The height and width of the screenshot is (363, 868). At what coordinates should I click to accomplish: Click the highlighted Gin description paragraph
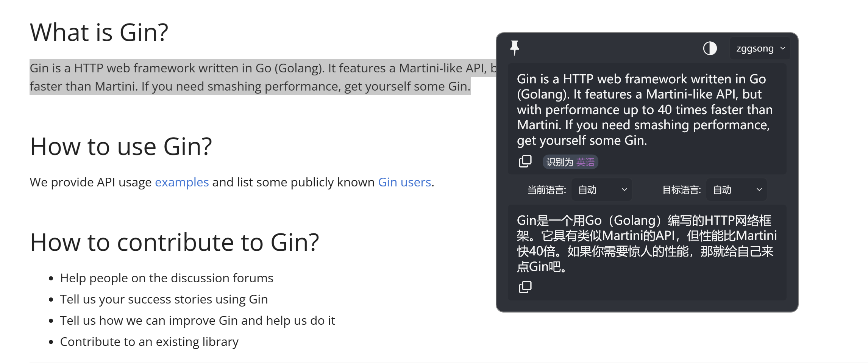click(263, 77)
